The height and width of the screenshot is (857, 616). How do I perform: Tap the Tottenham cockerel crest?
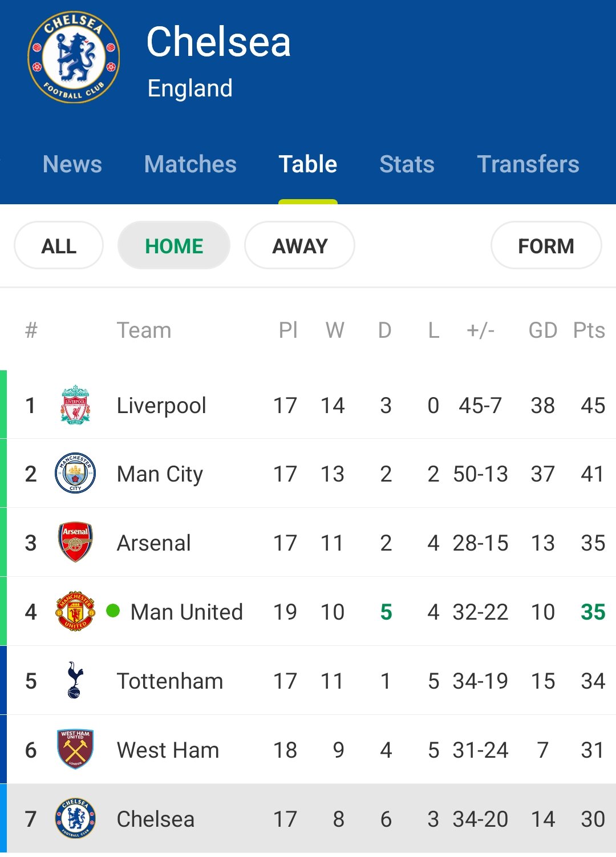75,680
